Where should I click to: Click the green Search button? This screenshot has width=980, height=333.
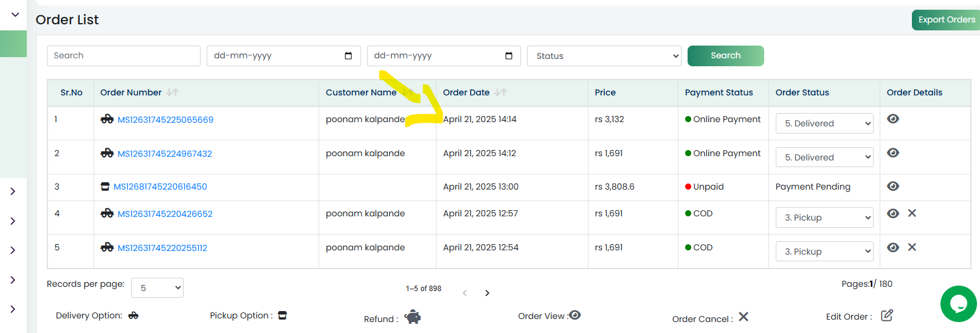pos(726,56)
